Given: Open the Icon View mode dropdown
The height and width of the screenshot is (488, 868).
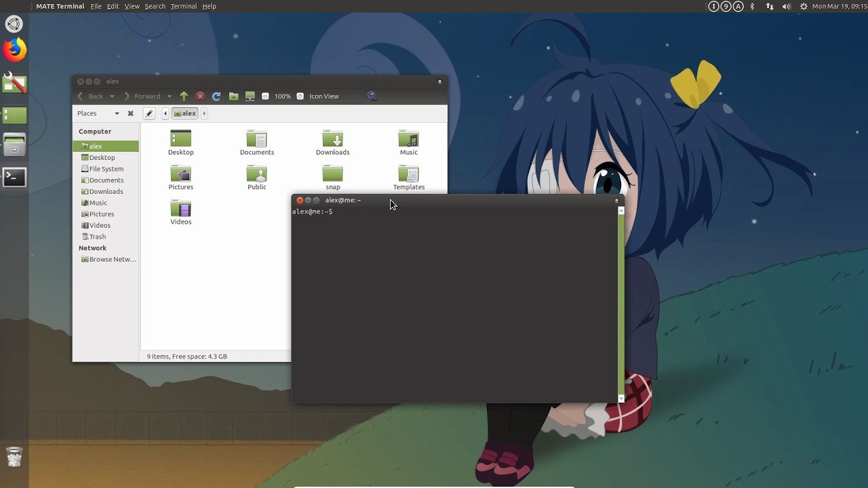Looking at the screenshot, I should [334, 96].
